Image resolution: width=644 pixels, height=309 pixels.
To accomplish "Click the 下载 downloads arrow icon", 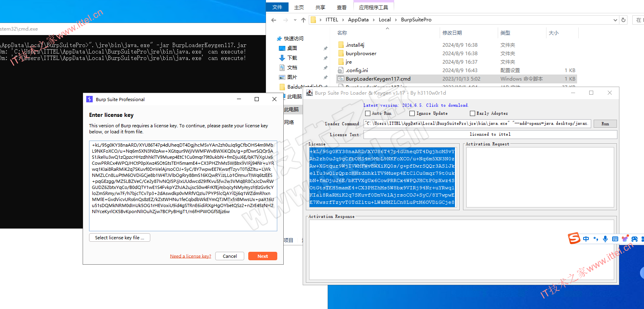I will click(282, 58).
